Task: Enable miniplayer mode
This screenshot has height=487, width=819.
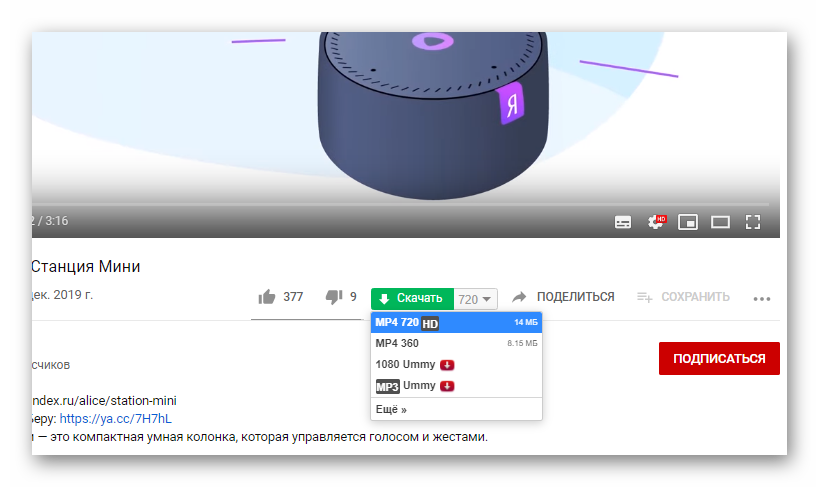Action: [x=688, y=222]
